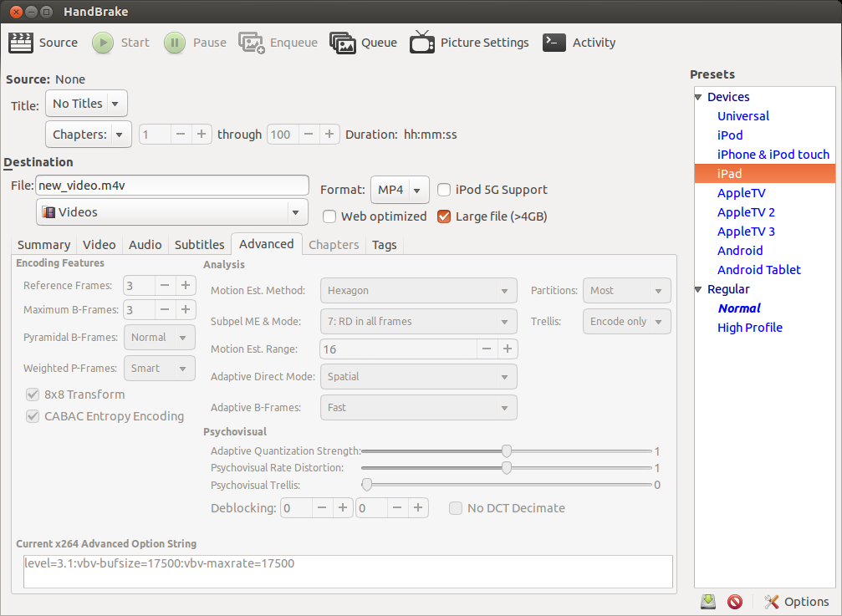Adjust the Adaptive Quantization Strength slider
The image size is (842, 616).
click(507, 451)
